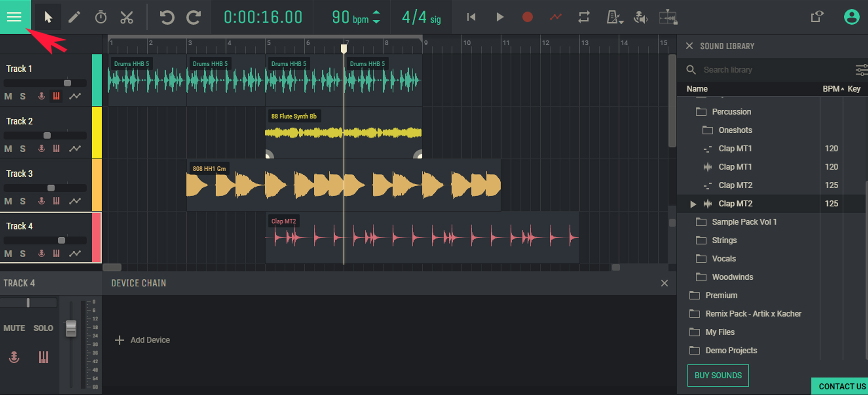Click the undo icon
This screenshot has height=395, width=868.
point(167,17)
